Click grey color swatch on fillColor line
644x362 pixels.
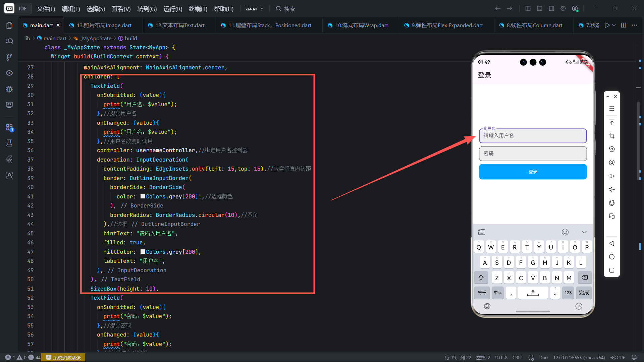tap(143, 252)
